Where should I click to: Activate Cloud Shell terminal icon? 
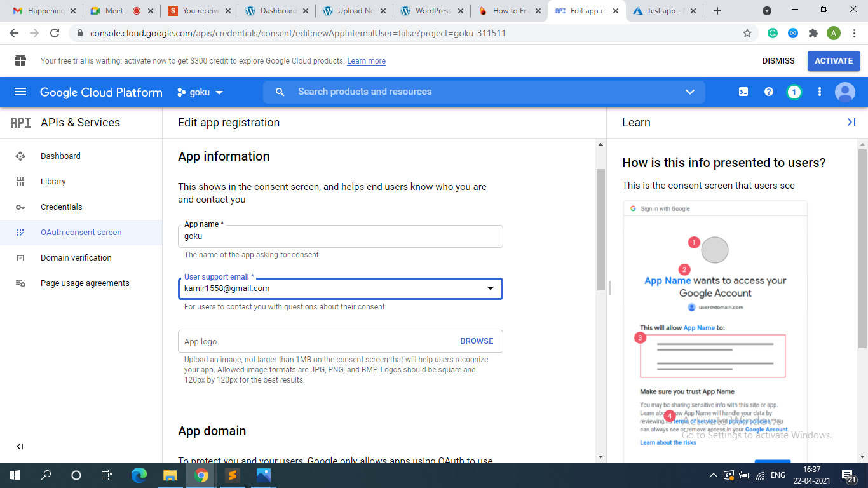pos(743,92)
